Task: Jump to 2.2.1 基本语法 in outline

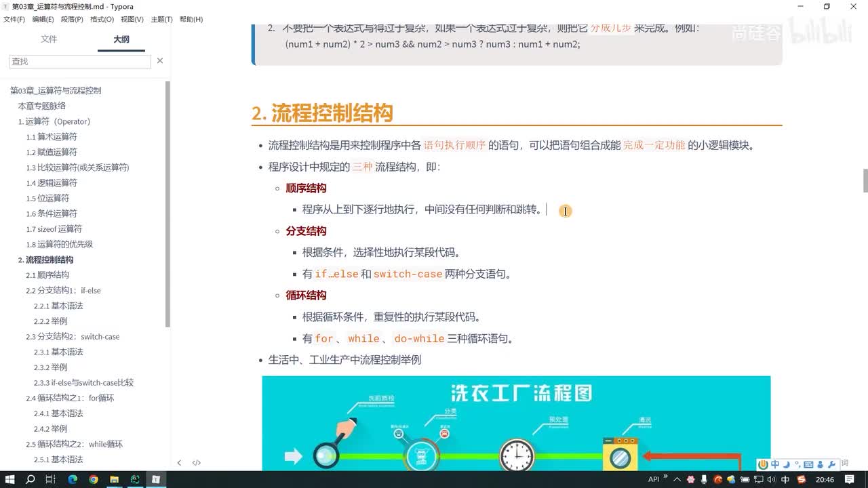Action: tap(58, 306)
